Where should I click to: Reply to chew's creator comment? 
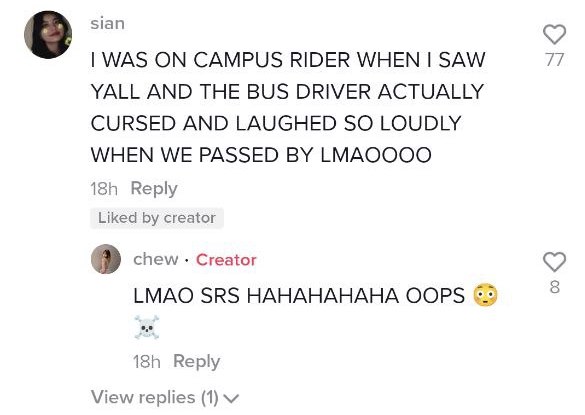click(197, 361)
